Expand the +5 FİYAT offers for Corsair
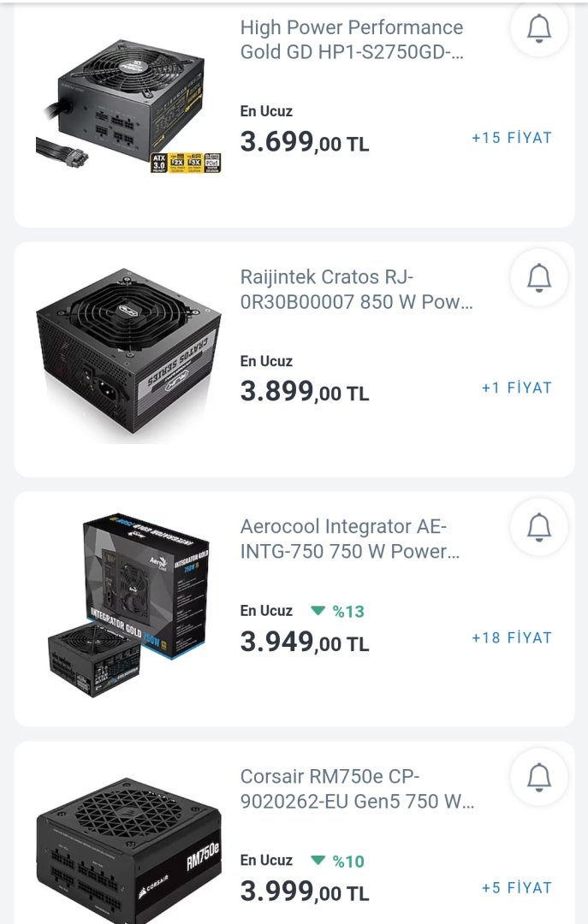Screen dimensions: 588x924 click(x=517, y=888)
